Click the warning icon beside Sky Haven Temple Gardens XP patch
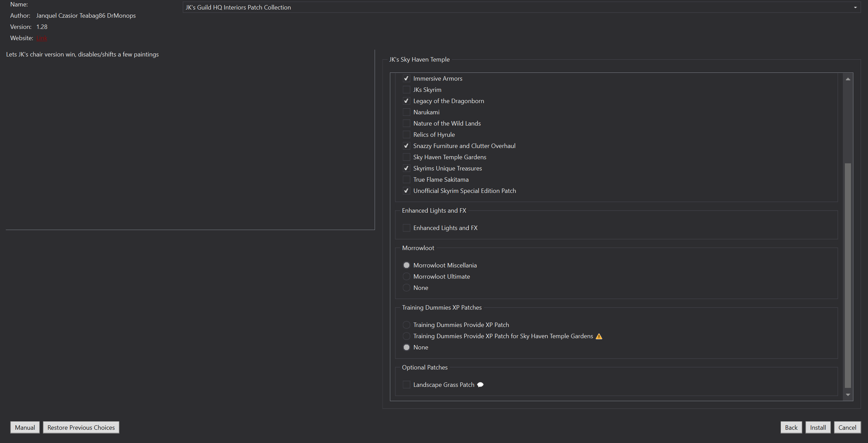 click(599, 336)
